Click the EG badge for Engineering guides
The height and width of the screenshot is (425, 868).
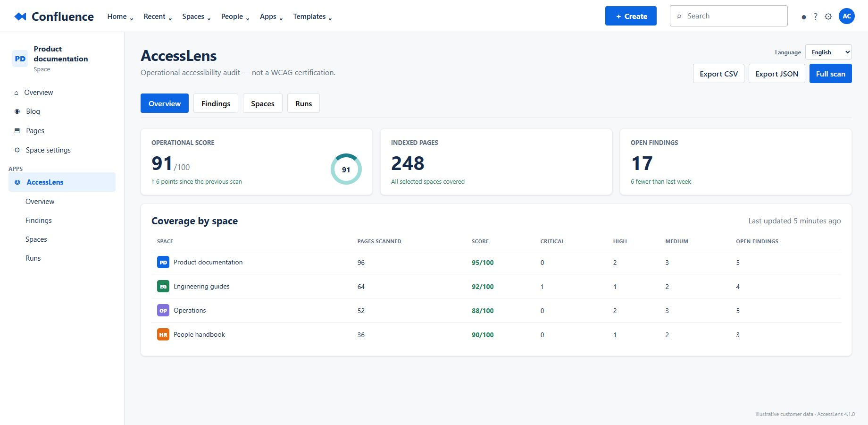click(x=163, y=287)
